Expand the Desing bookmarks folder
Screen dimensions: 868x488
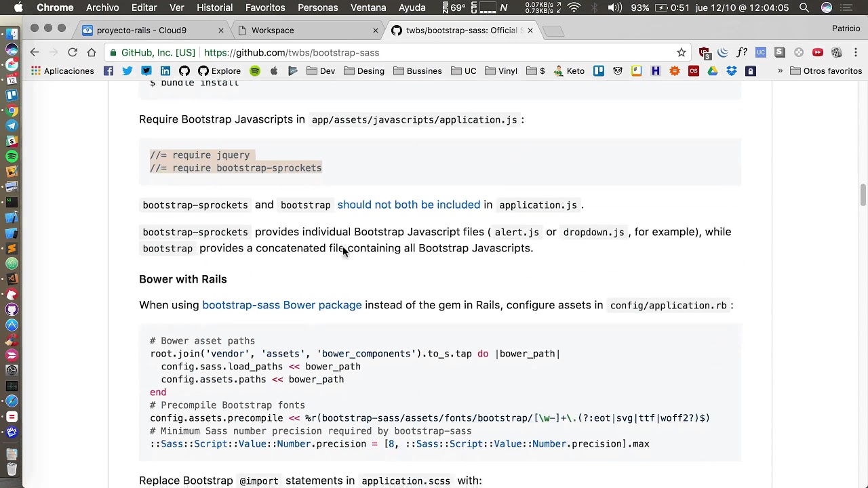coord(364,71)
